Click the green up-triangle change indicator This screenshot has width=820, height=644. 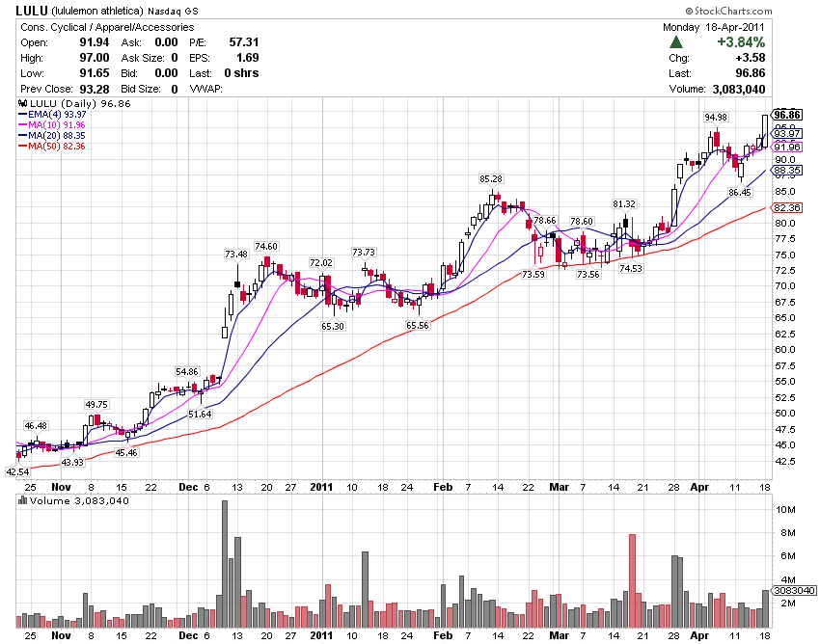coord(676,42)
